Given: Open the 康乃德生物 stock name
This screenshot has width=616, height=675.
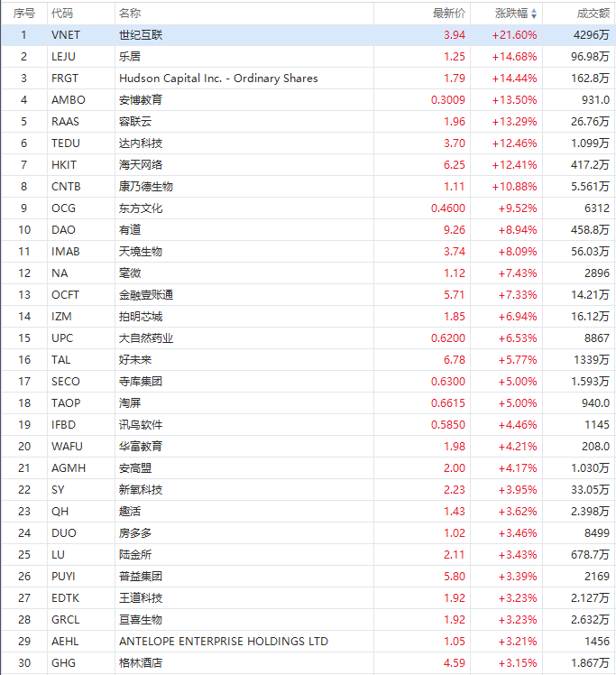Looking at the screenshot, I should coord(146,187).
